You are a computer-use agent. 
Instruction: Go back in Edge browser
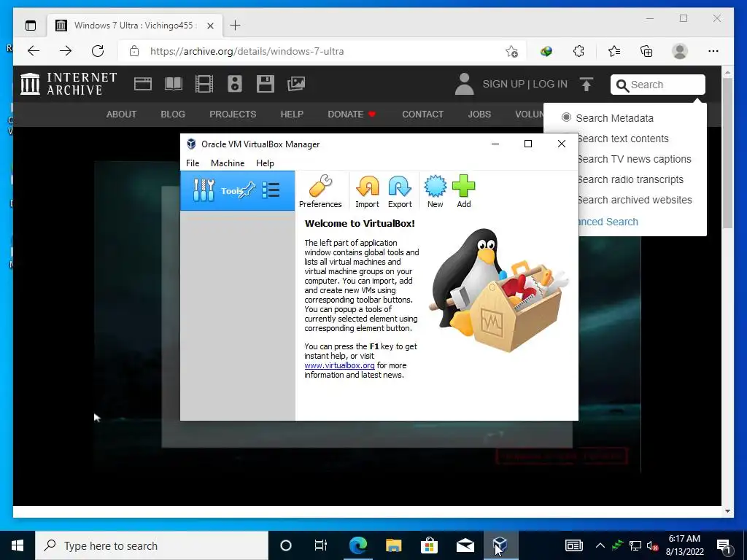click(34, 51)
